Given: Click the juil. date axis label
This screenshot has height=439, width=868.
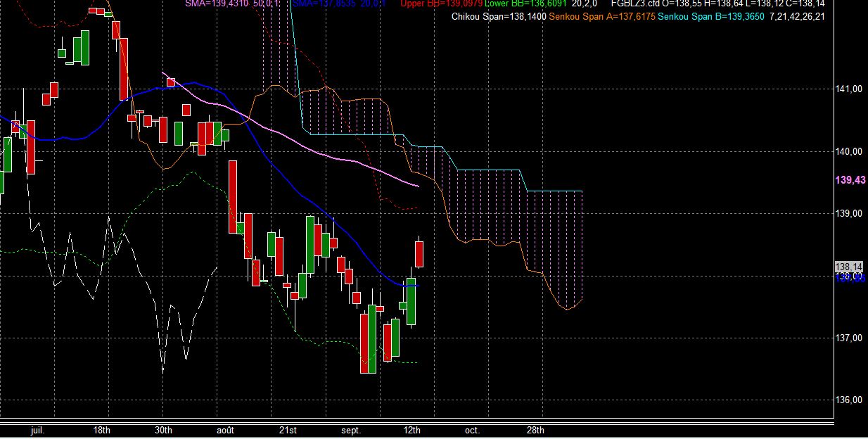Looking at the screenshot, I should (38, 430).
